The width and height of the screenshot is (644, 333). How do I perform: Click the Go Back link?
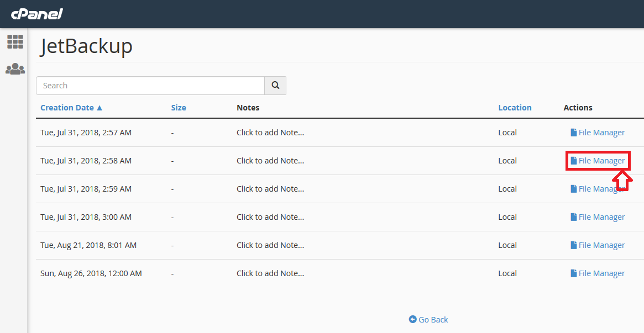click(x=433, y=319)
